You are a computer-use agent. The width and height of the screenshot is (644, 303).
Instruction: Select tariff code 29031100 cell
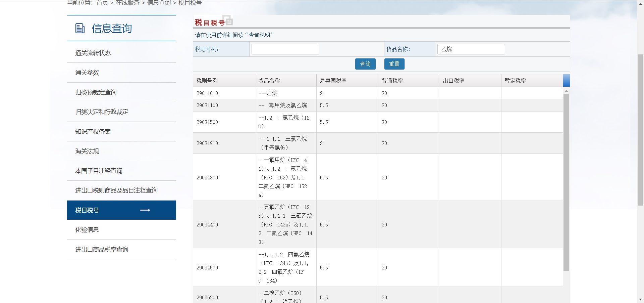click(x=224, y=105)
